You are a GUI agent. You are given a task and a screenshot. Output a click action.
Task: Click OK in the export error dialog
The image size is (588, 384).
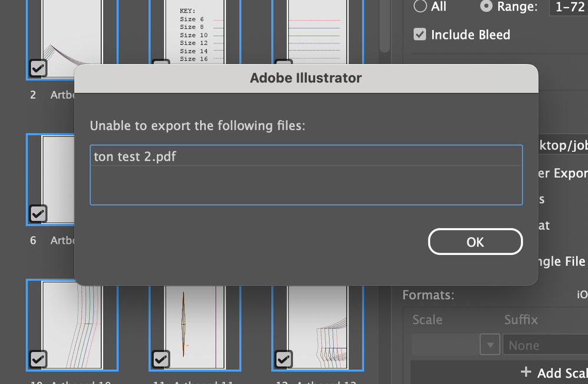click(475, 241)
